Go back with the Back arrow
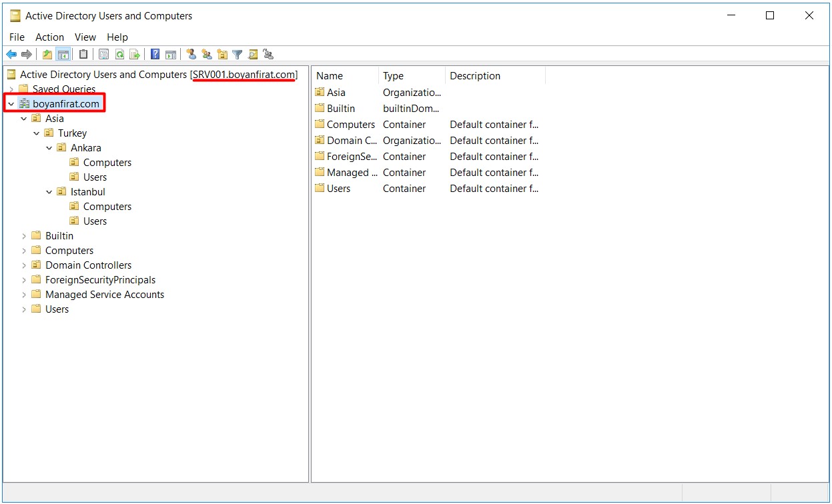 coord(11,55)
